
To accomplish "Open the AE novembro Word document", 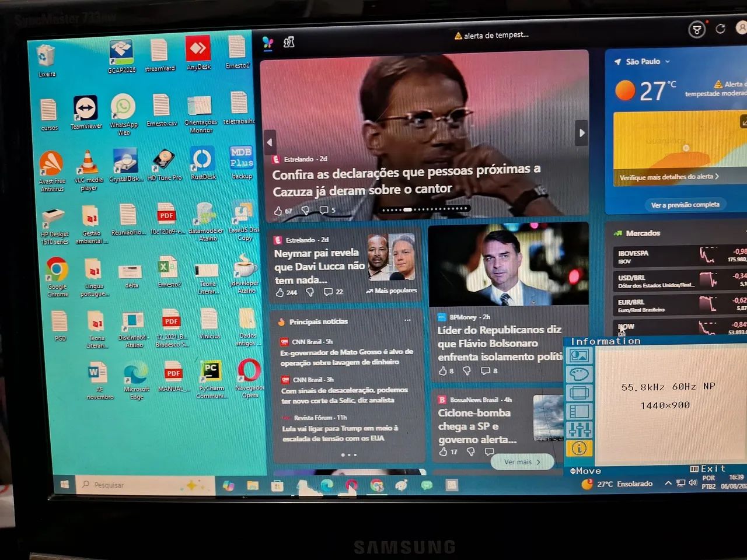I will tap(99, 381).
